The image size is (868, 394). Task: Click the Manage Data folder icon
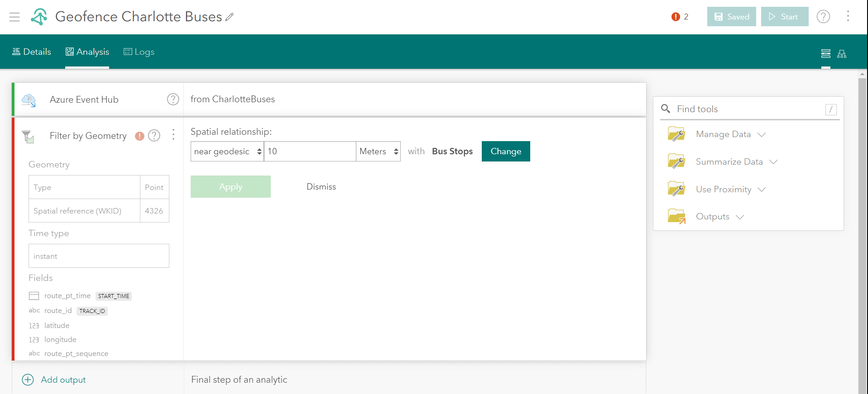[x=676, y=134]
